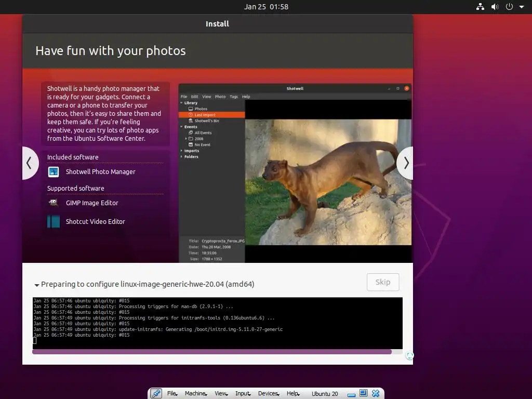Click the 'Included software' heading
This screenshot has height=399, width=532.
click(73, 157)
